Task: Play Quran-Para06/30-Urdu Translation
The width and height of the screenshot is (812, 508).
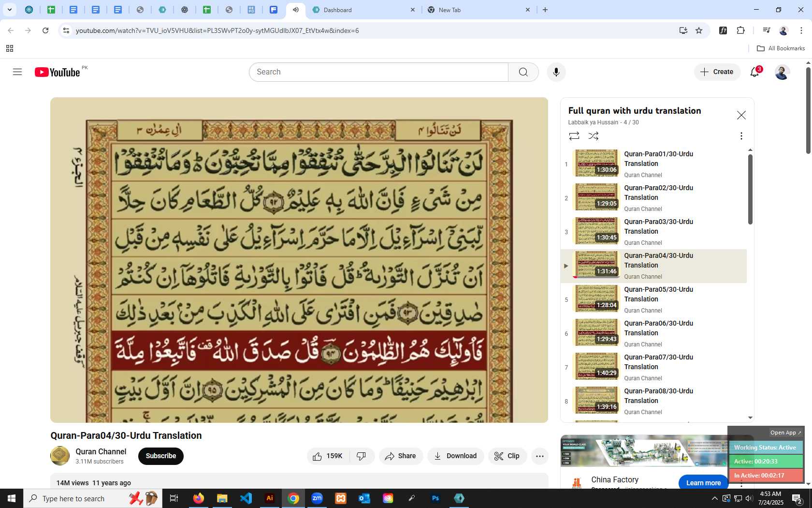Action: (x=653, y=334)
